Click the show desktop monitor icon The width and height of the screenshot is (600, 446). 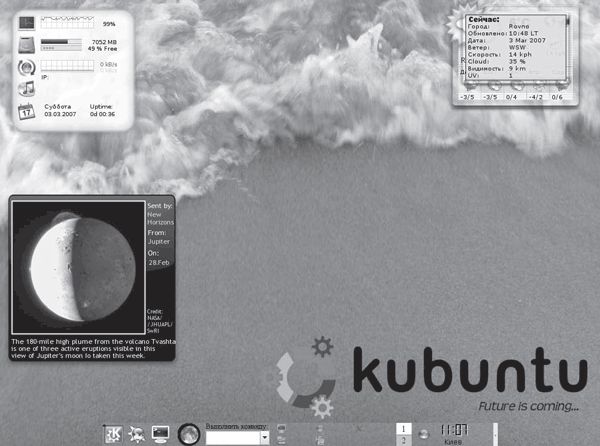[160, 433]
